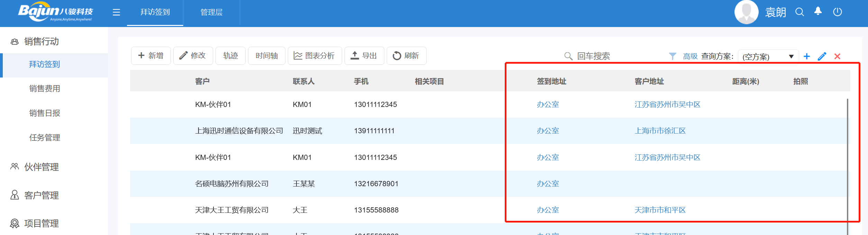Image resolution: width=868 pixels, height=235 pixels.
Task: Click the 图表分析 button
Action: pyautogui.click(x=314, y=56)
